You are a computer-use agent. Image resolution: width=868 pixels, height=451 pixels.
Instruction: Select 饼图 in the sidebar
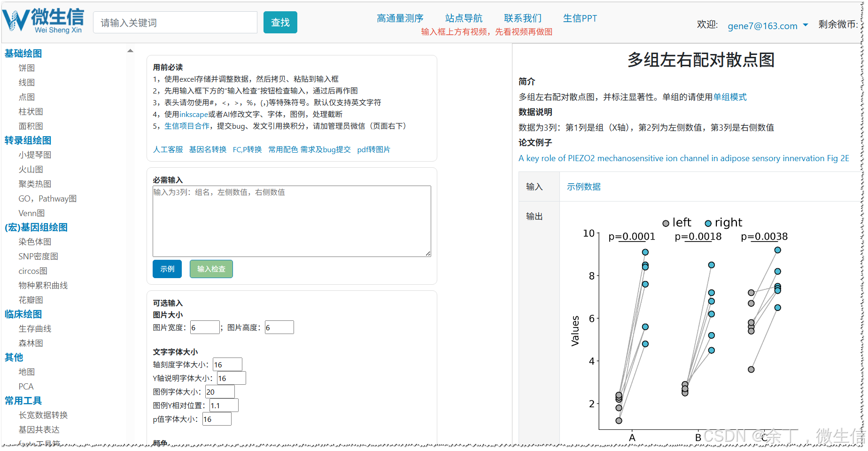tap(27, 68)
